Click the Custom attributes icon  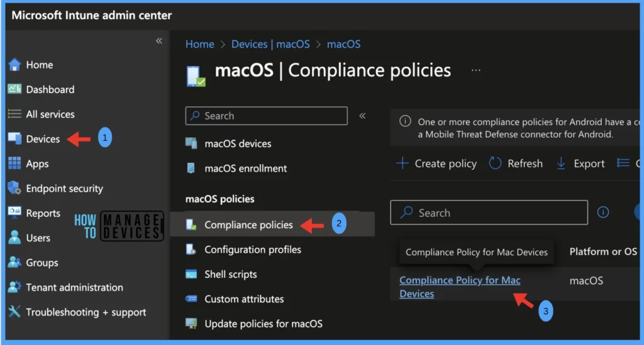click(191, 298)
